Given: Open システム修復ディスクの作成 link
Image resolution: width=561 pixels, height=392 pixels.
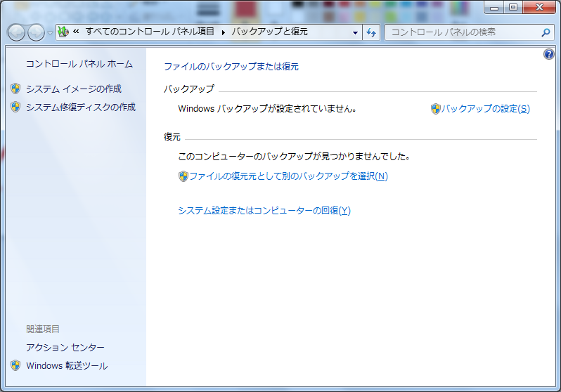Looking at the screenshot, I should click(81, 107).
